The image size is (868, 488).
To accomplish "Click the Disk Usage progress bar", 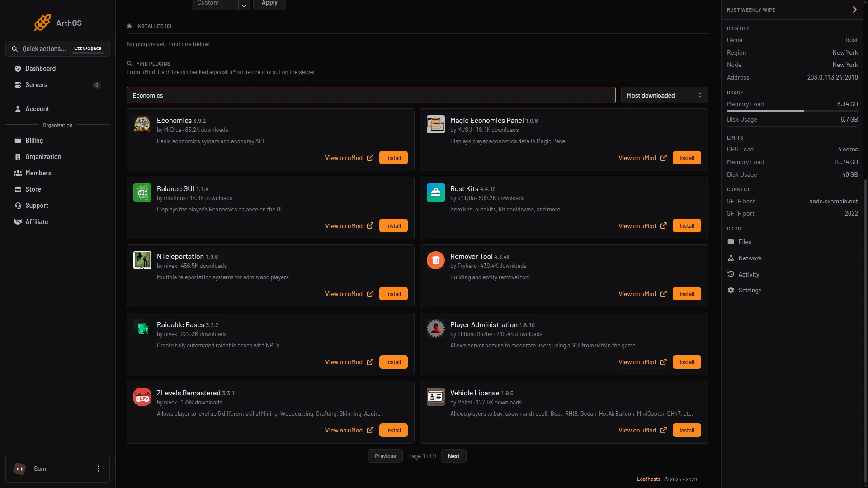I will pyautogui.click(x=793, y=127).
